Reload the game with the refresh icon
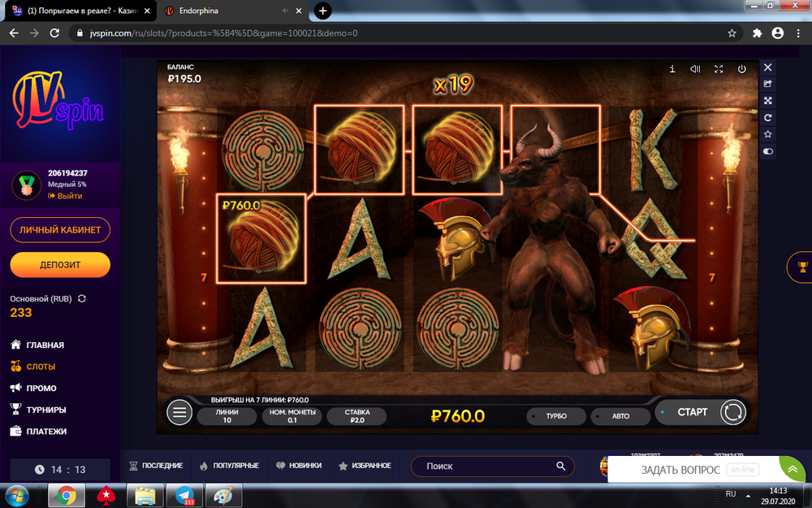The image size is (812, 508). click(768, 118)
